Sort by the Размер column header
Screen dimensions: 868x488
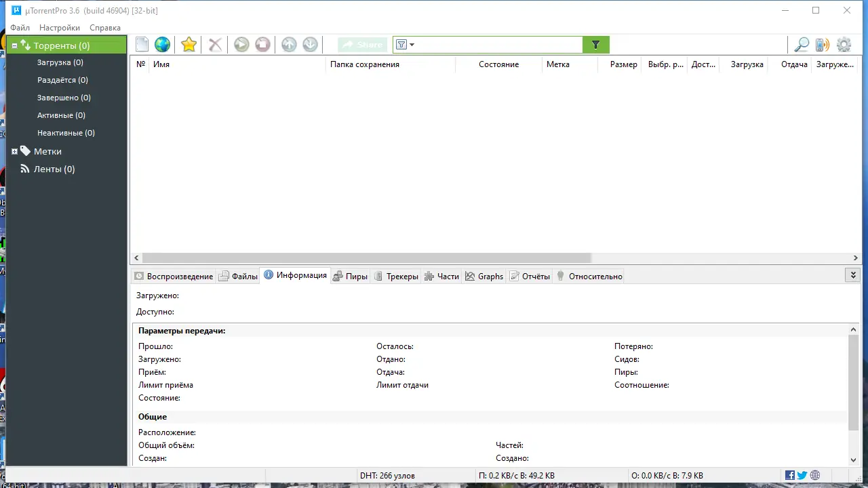pos(619,64)
